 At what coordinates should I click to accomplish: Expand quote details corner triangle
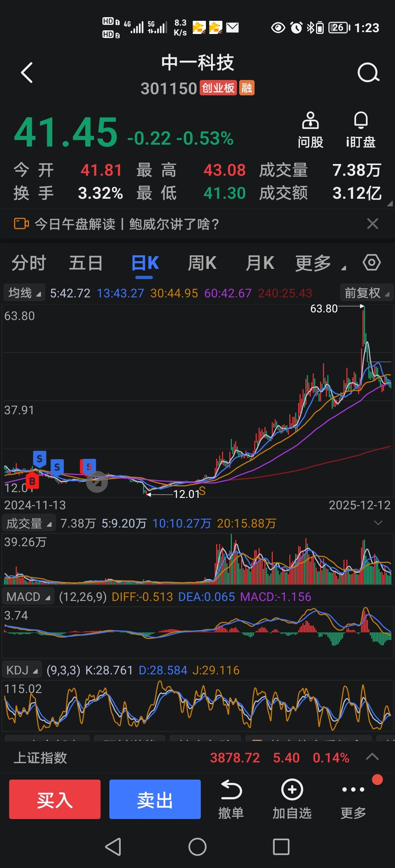(390, 203)
